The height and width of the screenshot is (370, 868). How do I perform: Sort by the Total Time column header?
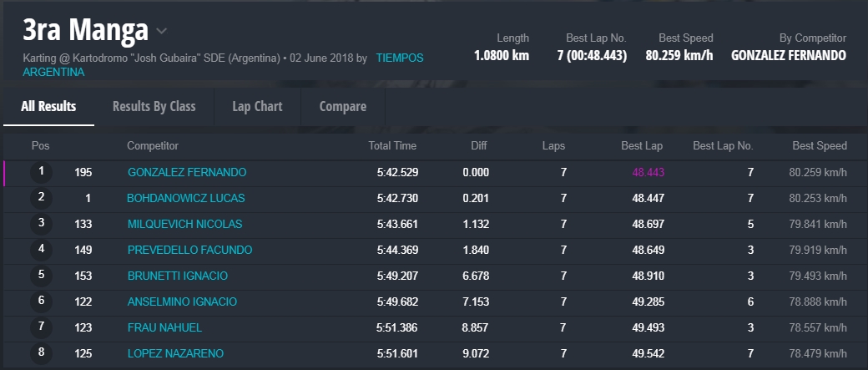(x=392, y=145)
